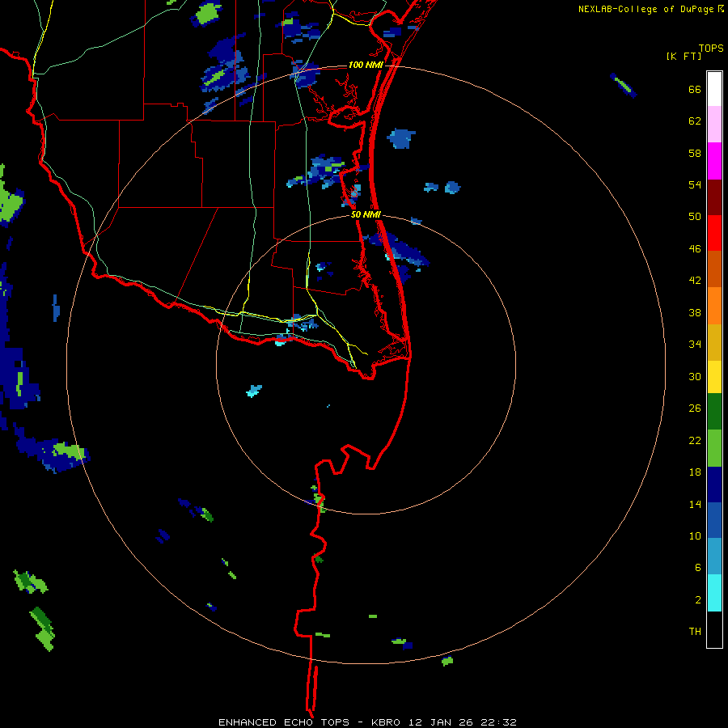The image size is (728, 728).
Task: Click the cyan 2 kft legend swatch
Action: tap(714, 593)
